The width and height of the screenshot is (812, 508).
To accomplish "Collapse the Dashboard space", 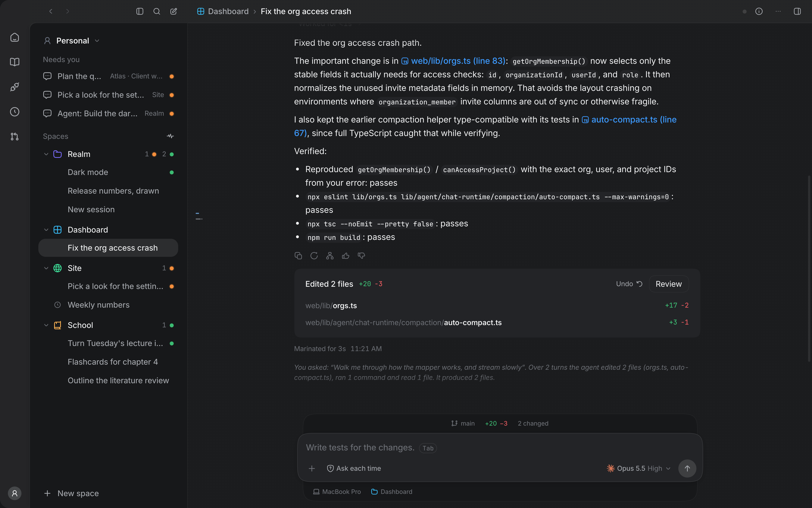I will click(x=46, y=230).
